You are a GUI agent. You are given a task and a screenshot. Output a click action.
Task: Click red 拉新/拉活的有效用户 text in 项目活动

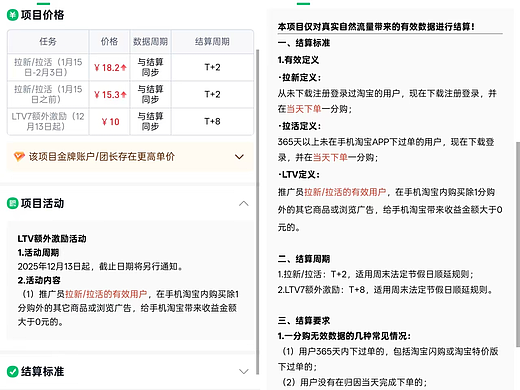106,294
